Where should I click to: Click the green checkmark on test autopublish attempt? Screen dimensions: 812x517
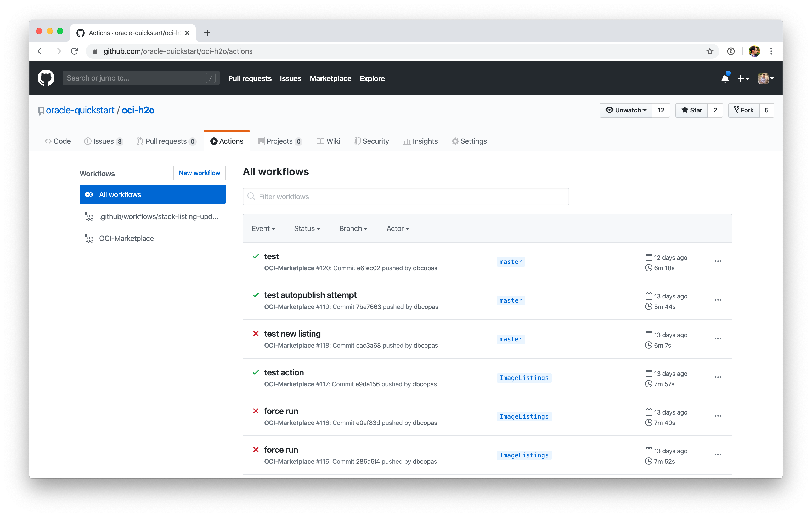(x=256, y=295)
